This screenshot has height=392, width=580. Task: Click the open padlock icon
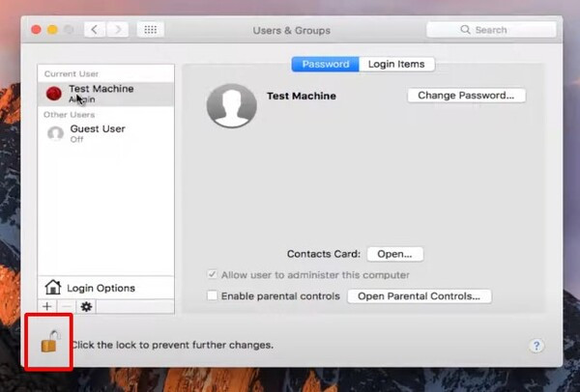click(x=50, y=342)
